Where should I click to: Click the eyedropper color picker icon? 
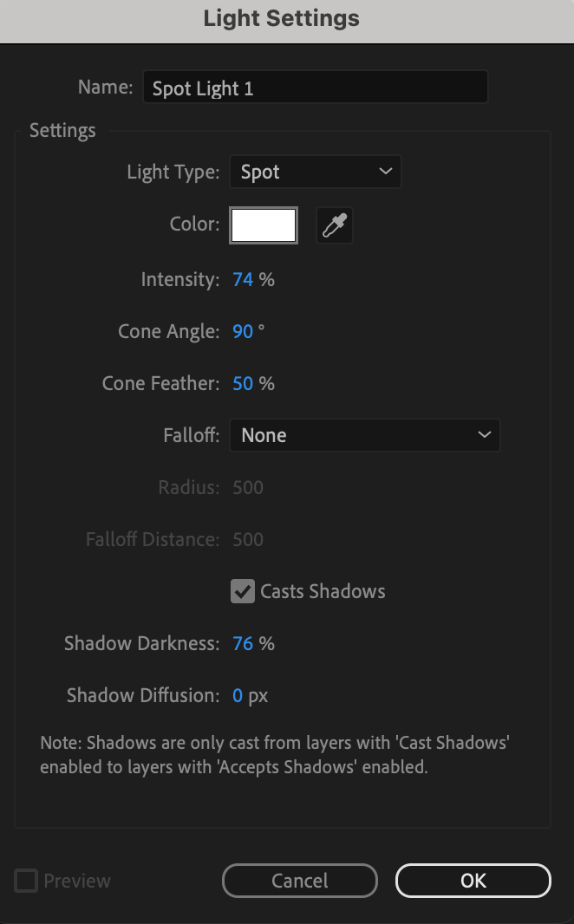click(x=334, y=225)
